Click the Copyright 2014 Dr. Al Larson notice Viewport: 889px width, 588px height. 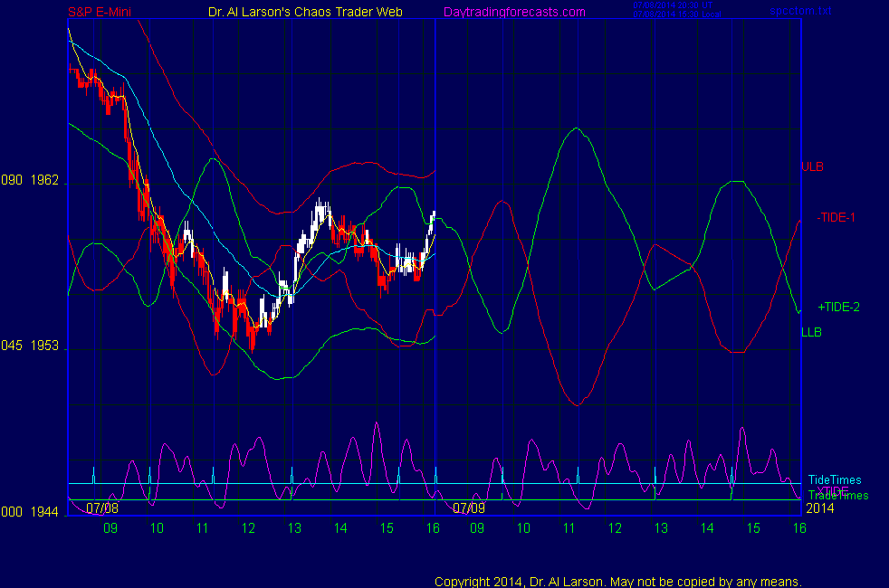[618, 582]
